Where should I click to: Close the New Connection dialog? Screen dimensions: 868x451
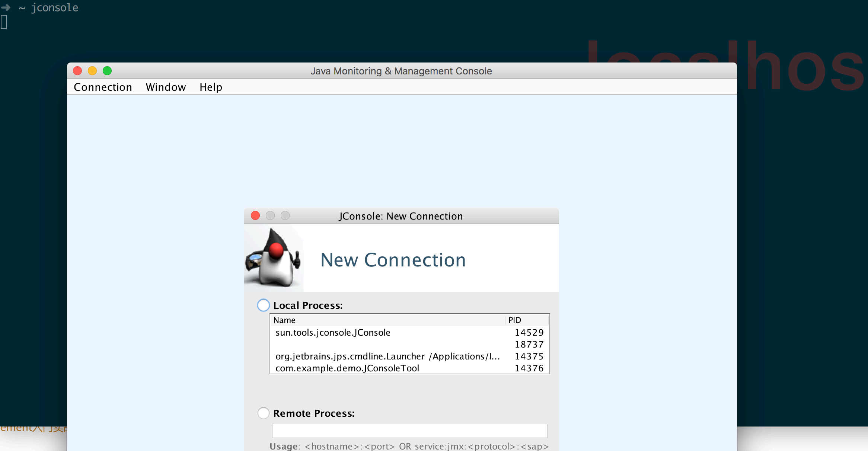(255, 216)
